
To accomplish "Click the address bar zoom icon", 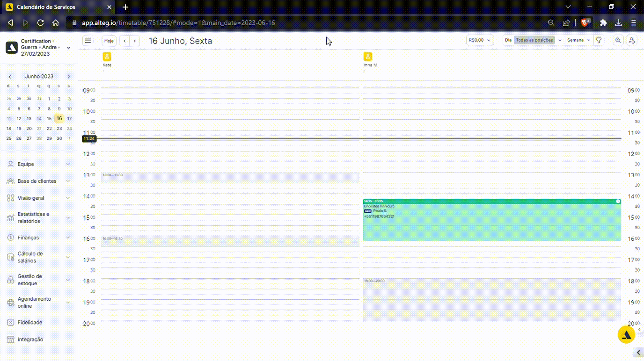I will 551,22.
